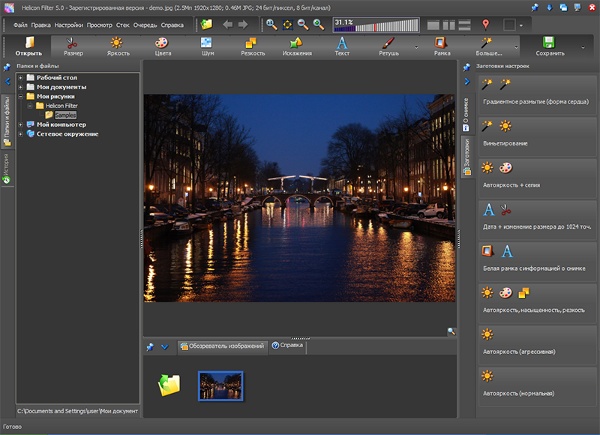The image size is (600, 435).
Task: Expand the Рабочий стол tree node
Action: (21, 76)
